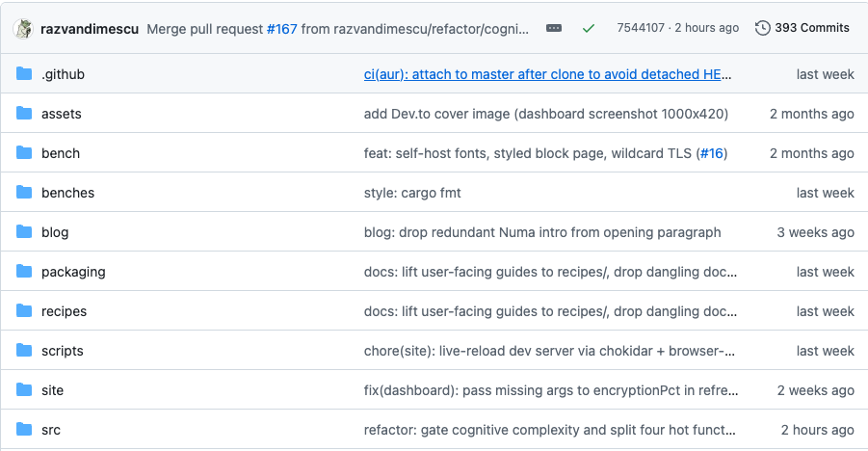Click folder icon beside recipes
868x451 pixels.
pos(24,311)
